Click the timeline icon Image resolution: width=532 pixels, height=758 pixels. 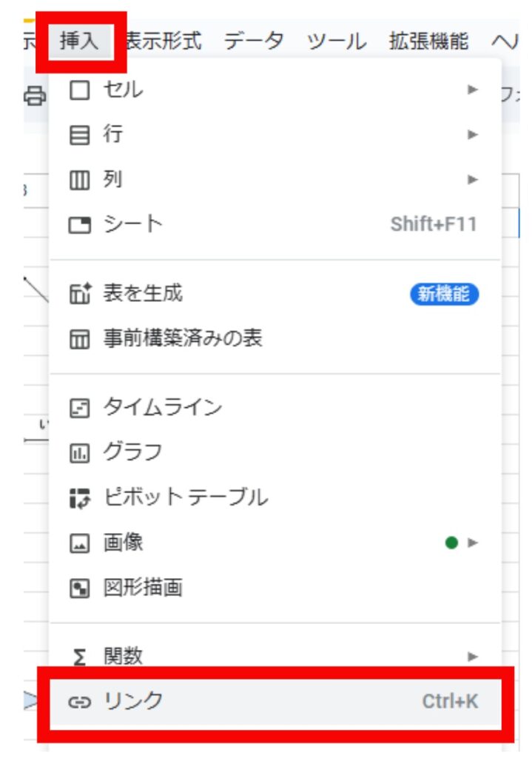coord(78,408)
